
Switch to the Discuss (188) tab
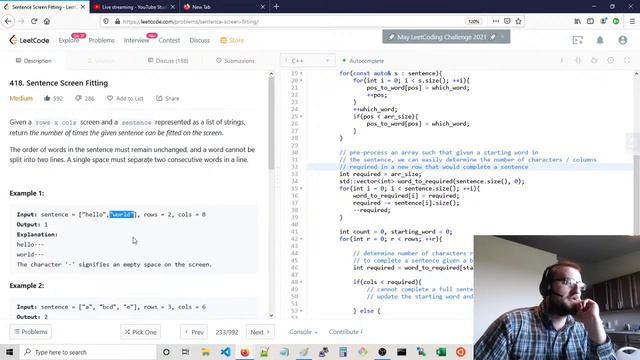point(168,60)
